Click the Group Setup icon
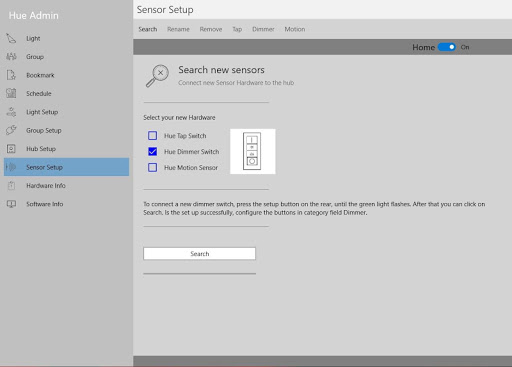The image size is (512, 367). pyautogui.click(x=11, y=130)
